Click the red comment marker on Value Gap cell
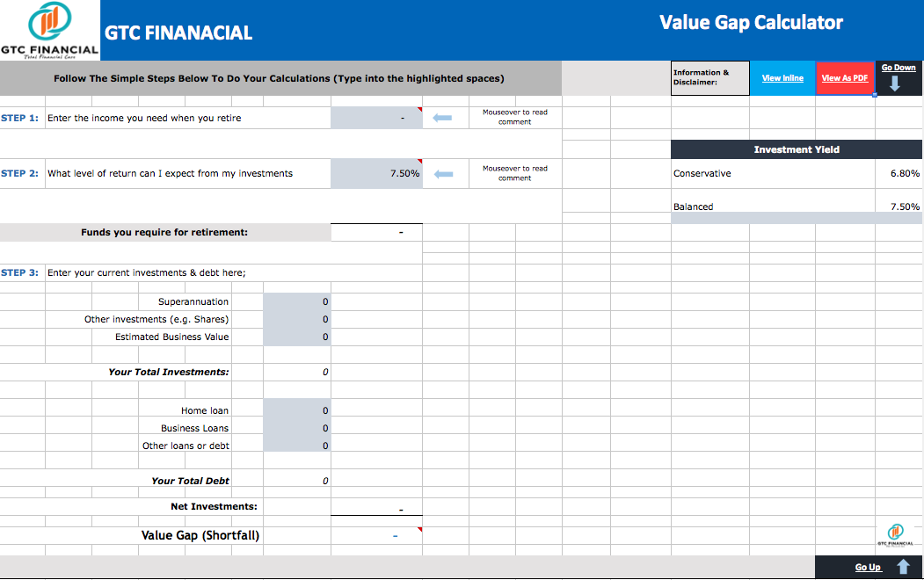Screen dimensions: 924x580 coord(419,530)
